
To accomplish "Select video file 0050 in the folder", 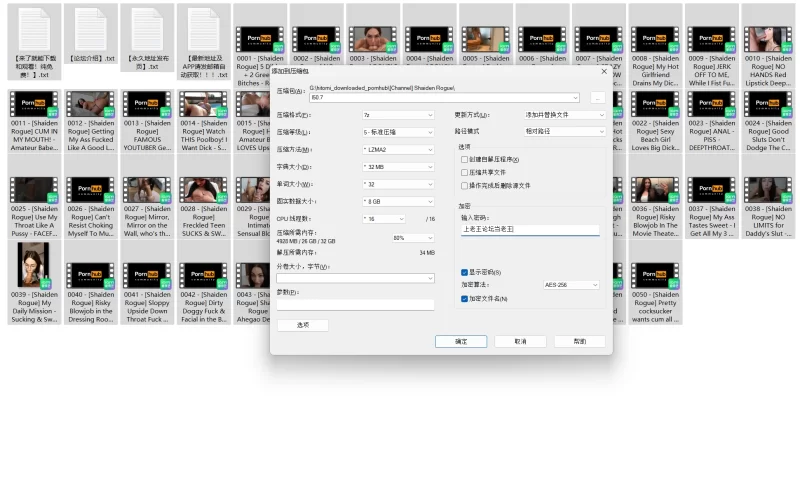I will 655,276.
